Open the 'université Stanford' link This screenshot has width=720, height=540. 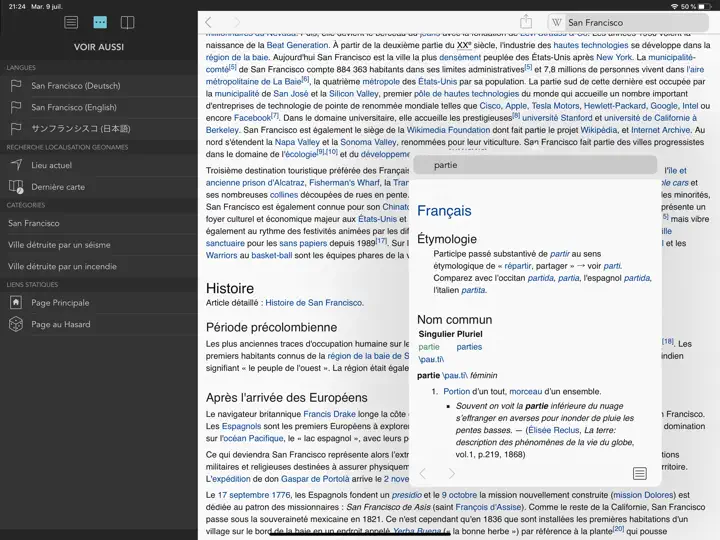557,118
